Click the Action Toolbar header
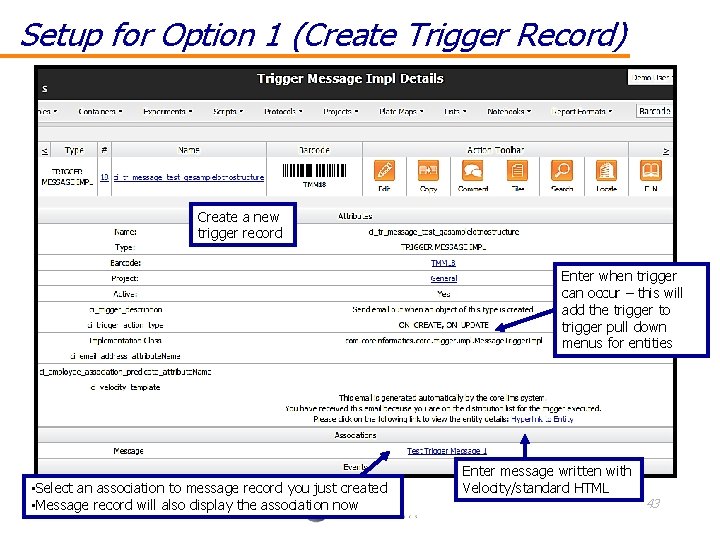This screenshot has width=720, height=540. (495, 150)
